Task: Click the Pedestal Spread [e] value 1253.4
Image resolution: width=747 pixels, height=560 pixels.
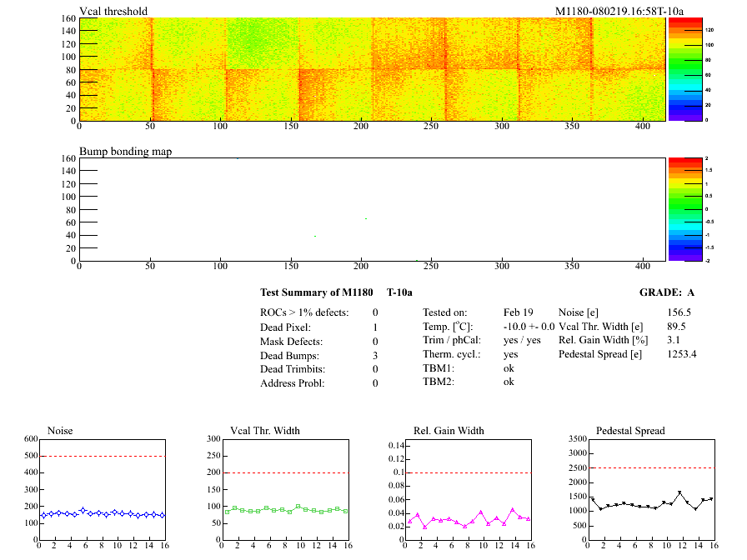Action: tap(682, 354)
